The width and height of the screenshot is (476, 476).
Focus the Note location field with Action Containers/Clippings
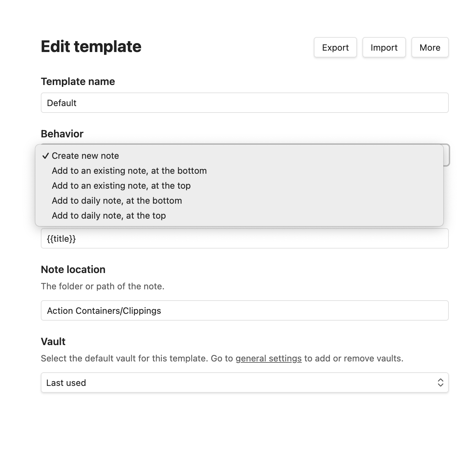pos(245,310)
